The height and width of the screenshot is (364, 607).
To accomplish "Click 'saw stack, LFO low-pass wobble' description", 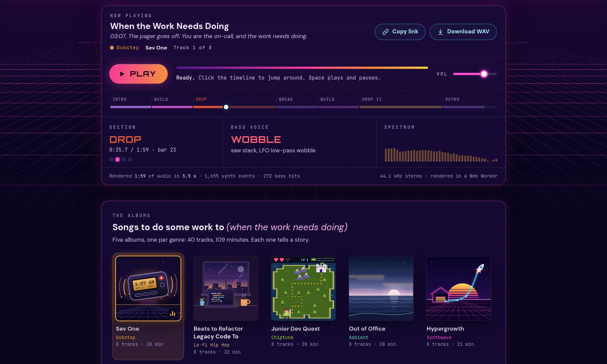I will (273, 150).
